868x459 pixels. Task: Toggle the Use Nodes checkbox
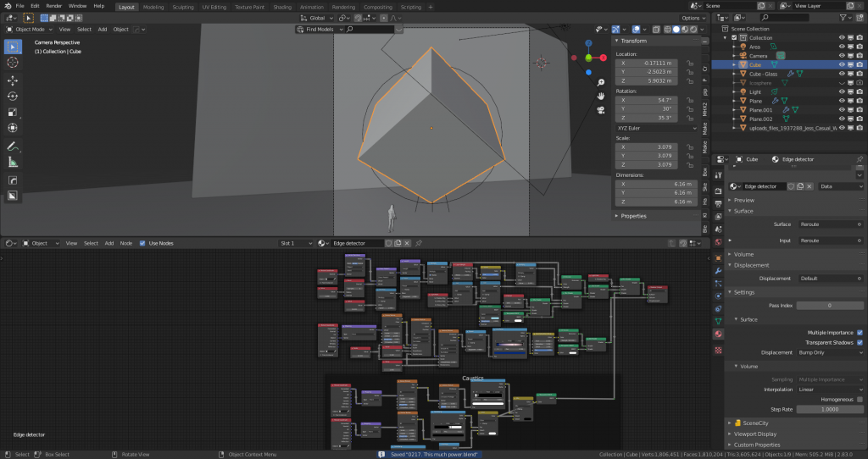[142, 243]
